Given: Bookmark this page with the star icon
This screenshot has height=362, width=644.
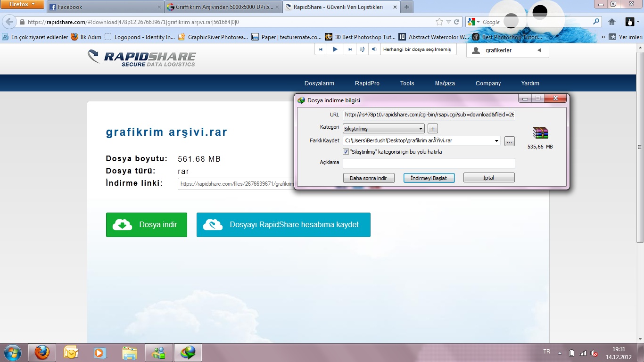Looking at the screenshot, I should (439, 22).
